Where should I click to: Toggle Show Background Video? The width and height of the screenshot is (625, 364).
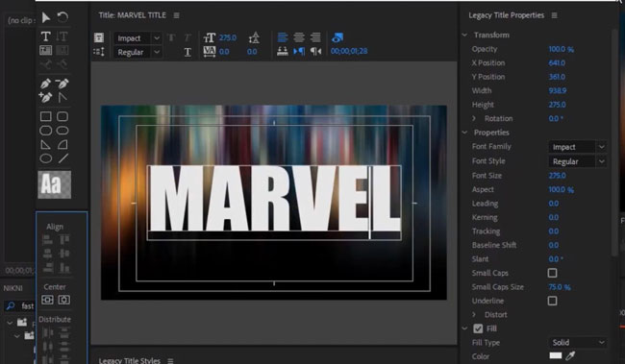(x=337, y=37)
